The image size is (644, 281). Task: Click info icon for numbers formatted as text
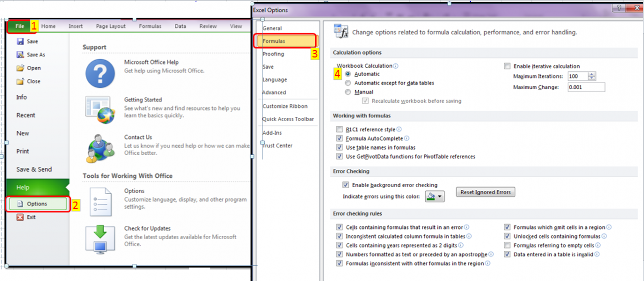coord(491,254)
